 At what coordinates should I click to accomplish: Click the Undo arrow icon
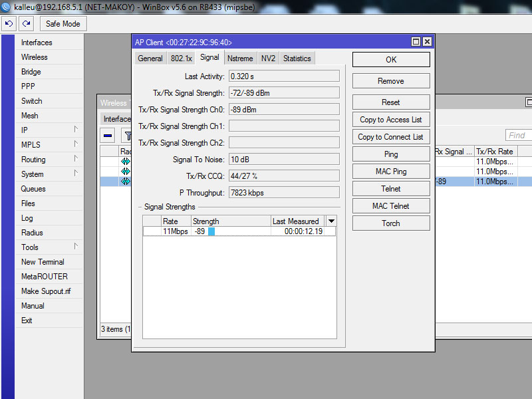click(x=9, y=24)
